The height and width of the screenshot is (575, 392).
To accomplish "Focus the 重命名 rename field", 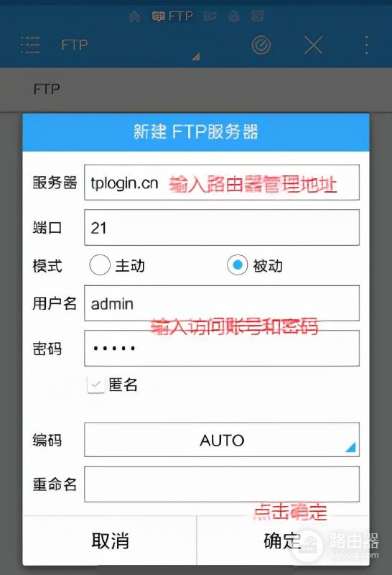I will click(222, 484).
